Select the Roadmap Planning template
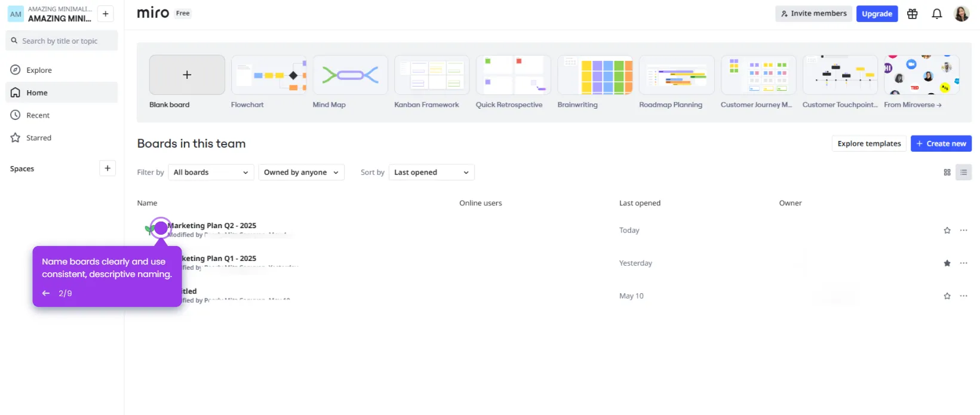980x415 pixels. coord(677,75)
